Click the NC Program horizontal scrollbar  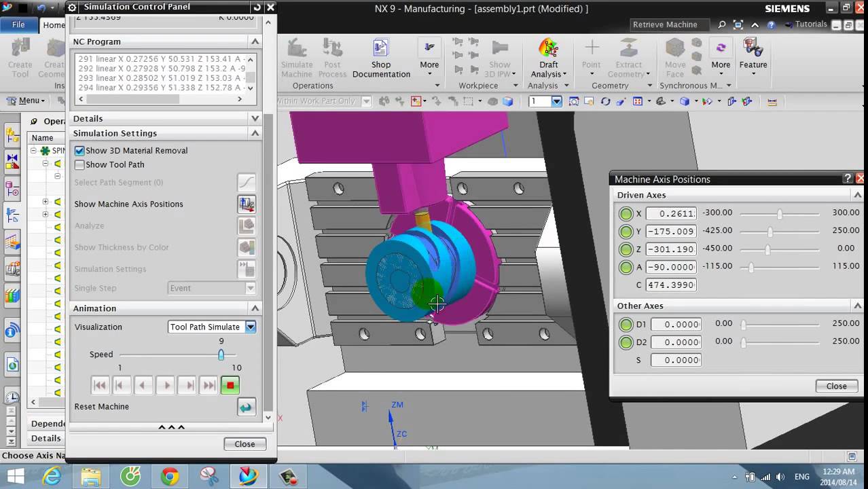tap(159, 99)
